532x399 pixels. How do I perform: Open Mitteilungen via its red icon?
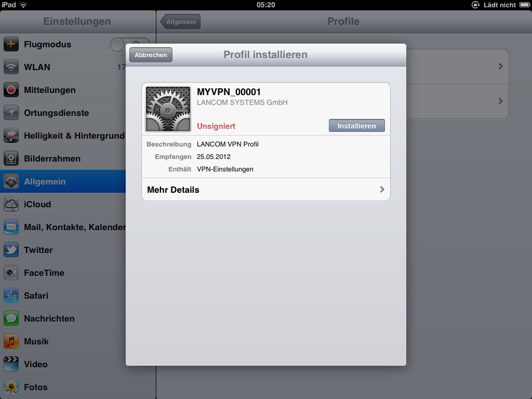pos(11,90)
